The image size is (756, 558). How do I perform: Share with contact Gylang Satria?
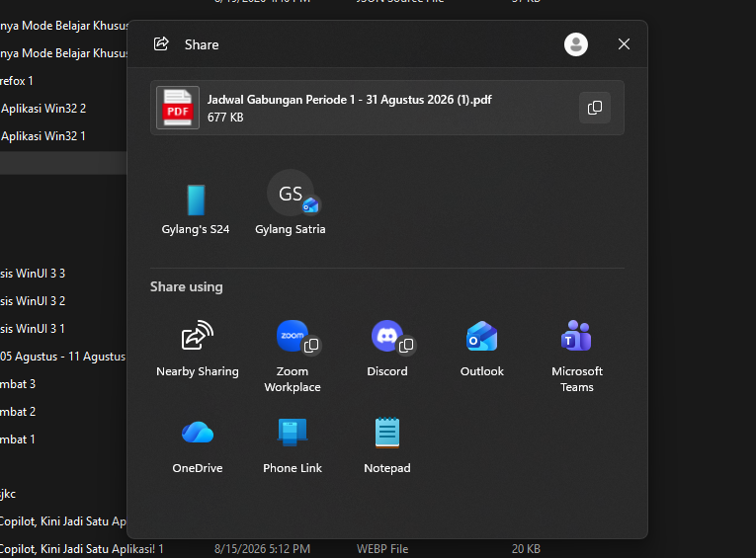tap(291, 203)
